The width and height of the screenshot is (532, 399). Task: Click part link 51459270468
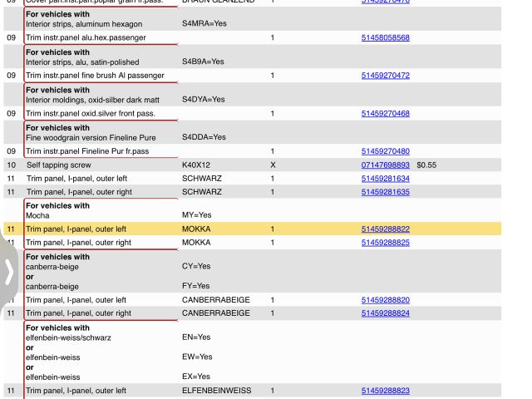[x=385, y=113]
